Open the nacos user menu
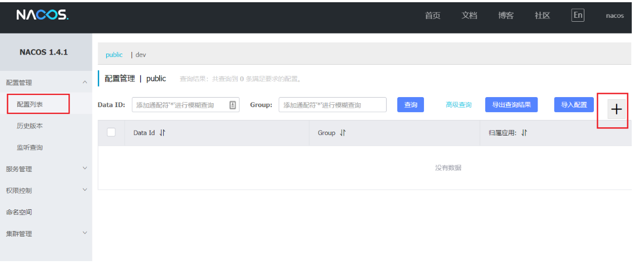The height and width of the screenshot is (265, 644). (x=615, y=16)
